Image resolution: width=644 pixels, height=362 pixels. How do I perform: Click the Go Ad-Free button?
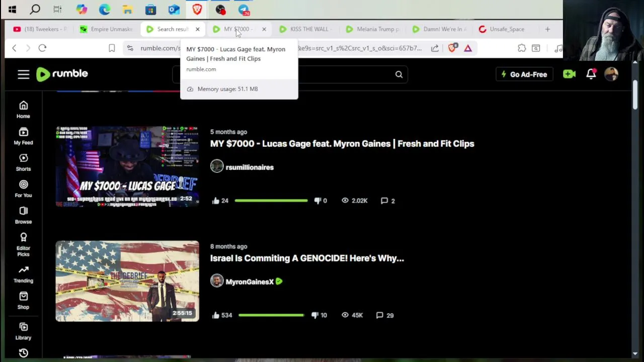coord(524,74)
